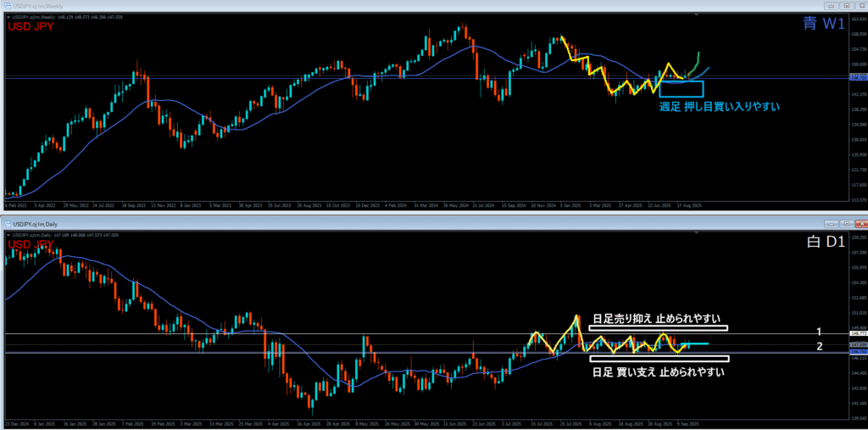This screenshot has height=430, width=868.
Task: Select the '週足 押し目買い入りやすい' text annotation
Action: 719,106
